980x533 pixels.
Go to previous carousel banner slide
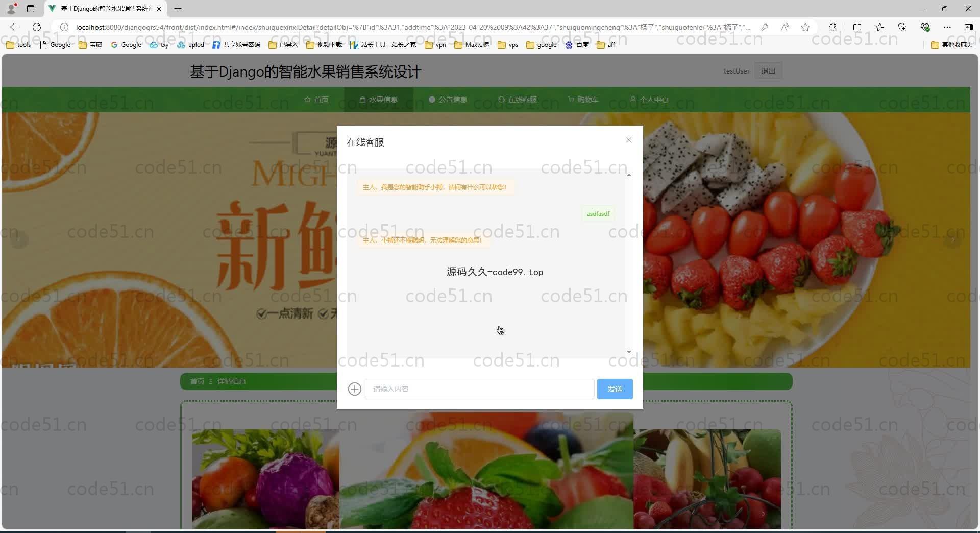[19, 239]
